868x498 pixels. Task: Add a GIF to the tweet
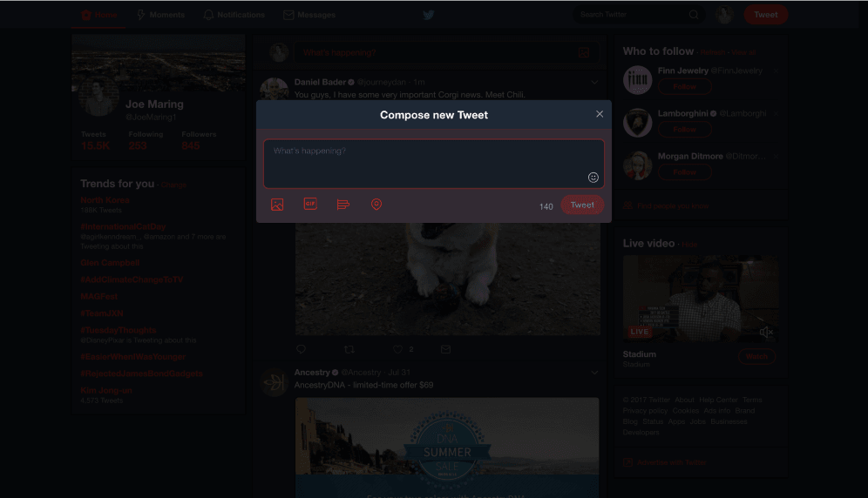pyautogui.click(x=310, y=204)
